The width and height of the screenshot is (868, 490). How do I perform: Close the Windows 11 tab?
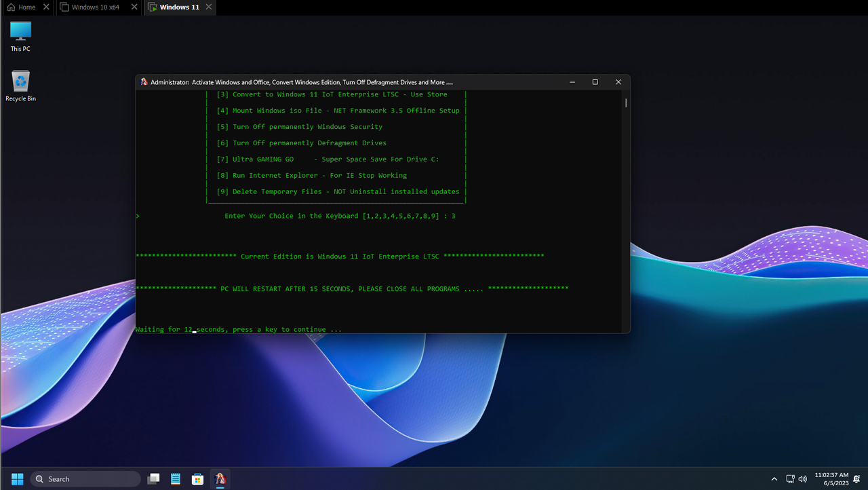coord(208,7)
